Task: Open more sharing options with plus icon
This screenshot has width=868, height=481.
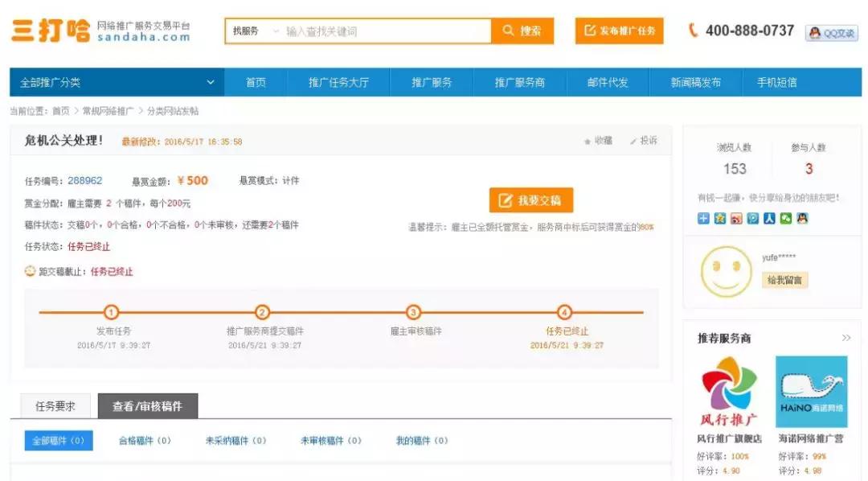Action: (704, 217)
